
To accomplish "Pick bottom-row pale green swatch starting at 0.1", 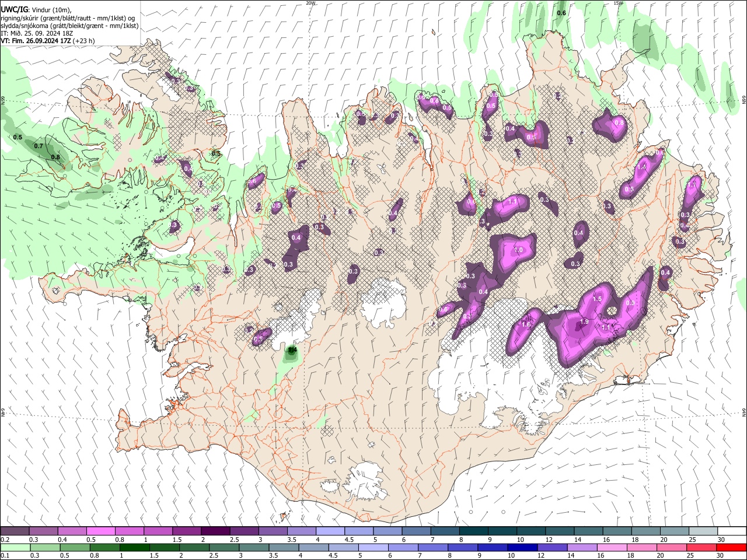I will pyautogui.click(x=15, y=547).
